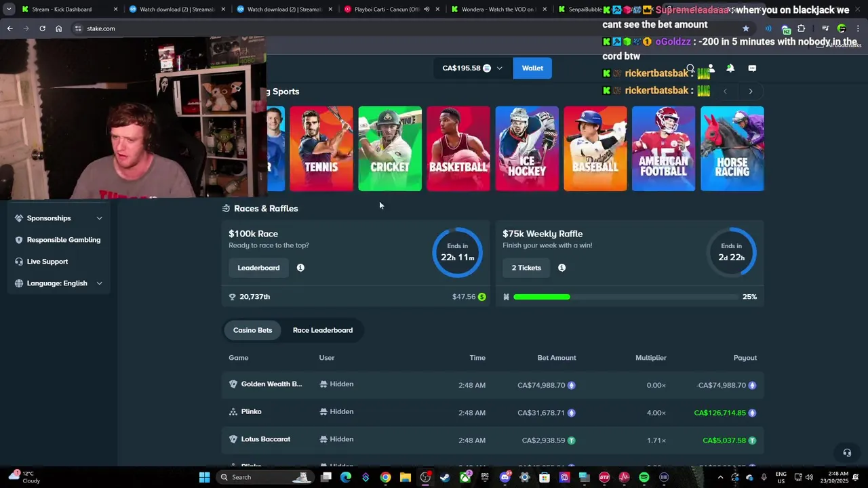Image resolution: width=868 pixels, height=488 pixels.
Task: Open the user profile icon in Stake header
Action: coord(711,68)
